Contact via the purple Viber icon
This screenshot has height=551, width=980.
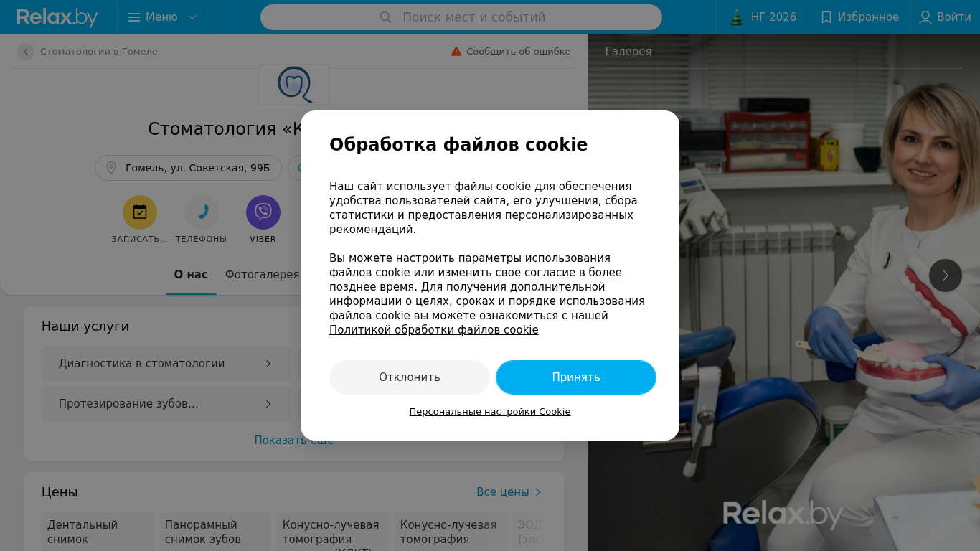pyautogui.click(x=263, y=212)
